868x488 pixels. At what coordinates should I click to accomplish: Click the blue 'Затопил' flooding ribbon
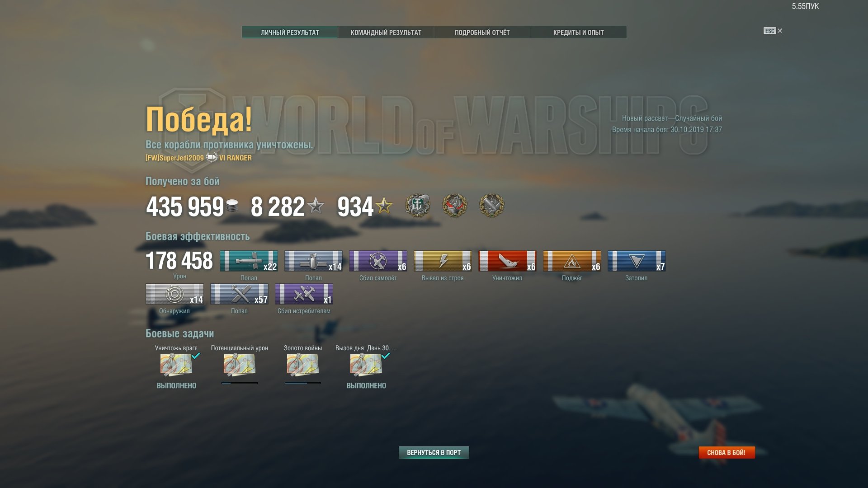637,261
